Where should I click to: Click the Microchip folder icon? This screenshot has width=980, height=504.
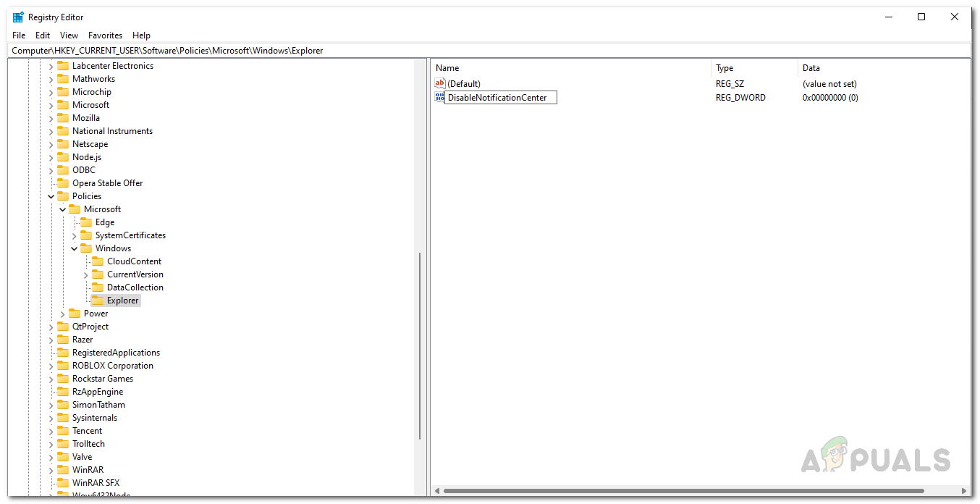pyautogui.click(x=63, y=92)
